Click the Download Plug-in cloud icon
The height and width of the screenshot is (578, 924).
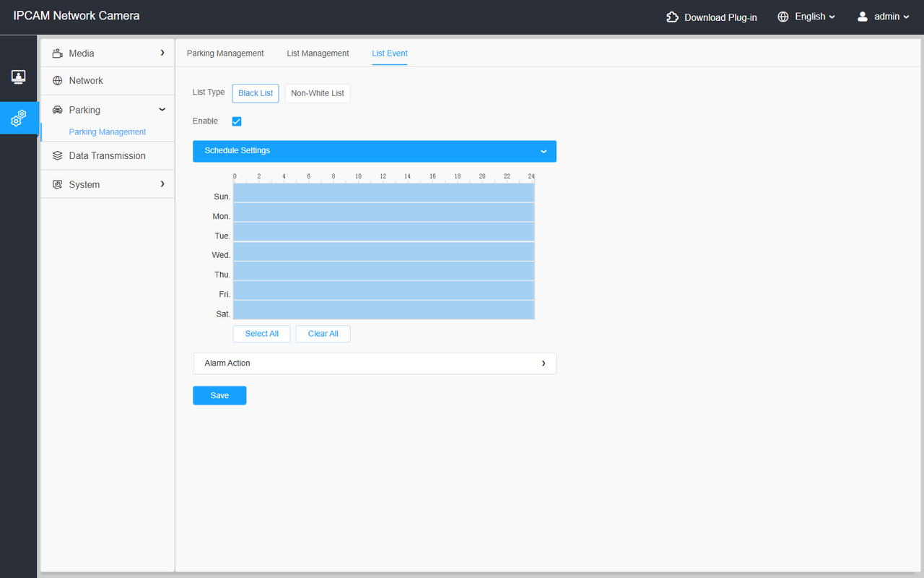pyautogui.click(x=672, y=17)
